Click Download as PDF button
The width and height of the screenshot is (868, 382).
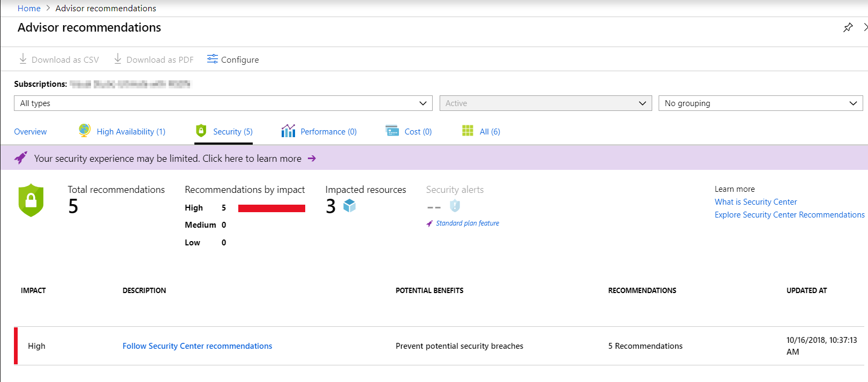[x=154, y=59]
